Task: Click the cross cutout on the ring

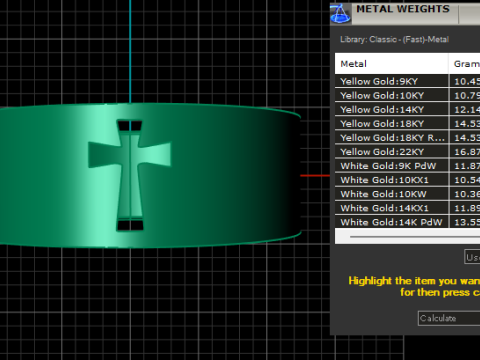Action: 130,175
